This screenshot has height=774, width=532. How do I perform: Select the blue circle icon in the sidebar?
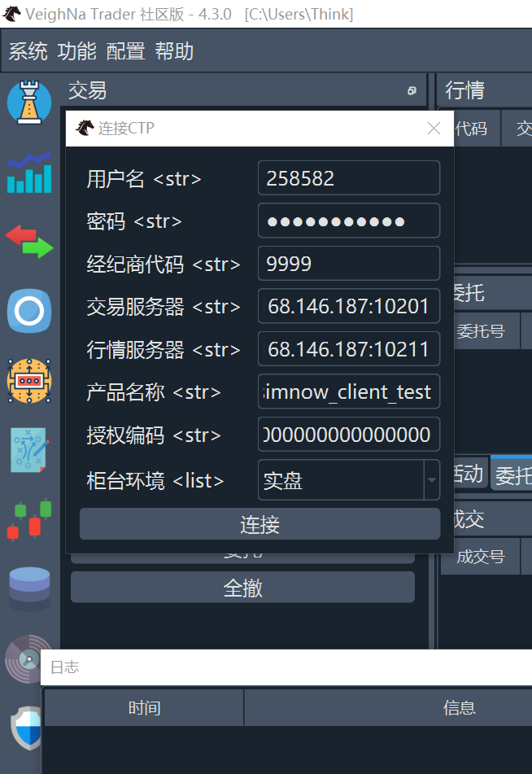click(x=29, y=311)
